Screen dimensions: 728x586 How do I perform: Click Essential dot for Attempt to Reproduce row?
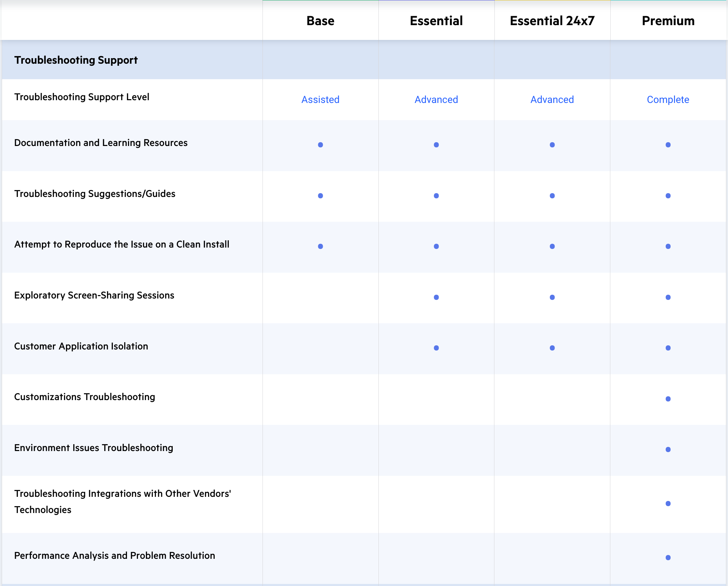pyautogui.click(x=436, y=246)
